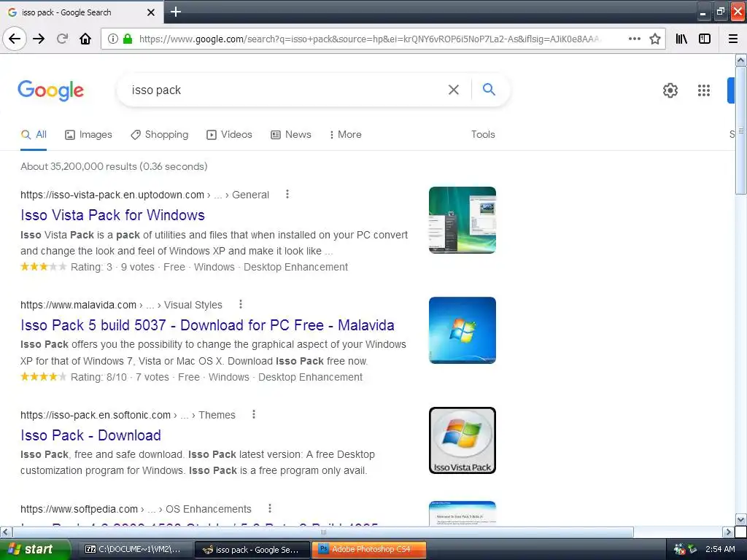Click the second system tray icon
Viewport: 747px width, 560px height.
click(692, 549)
